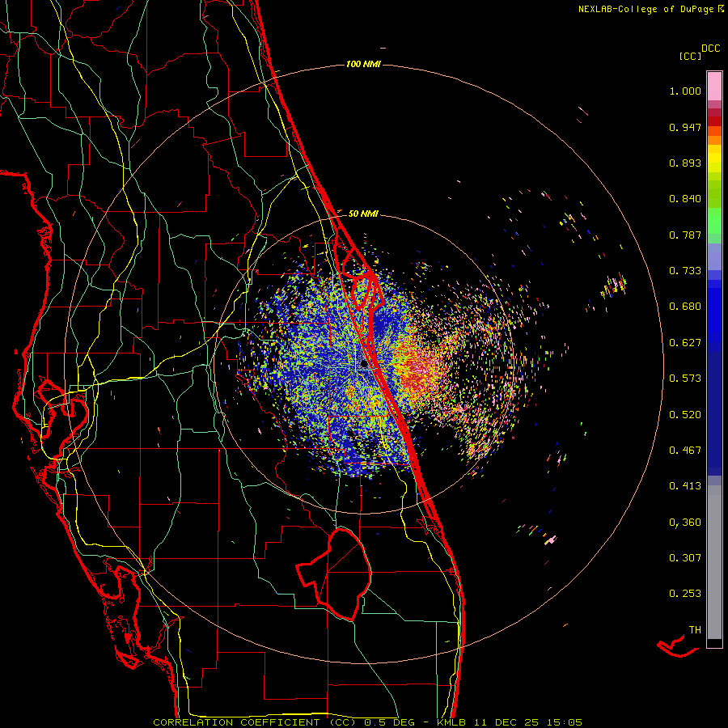Click the 0.947 legend value
The height and width of the screenshot is (728, 728).
coord(685,127)
